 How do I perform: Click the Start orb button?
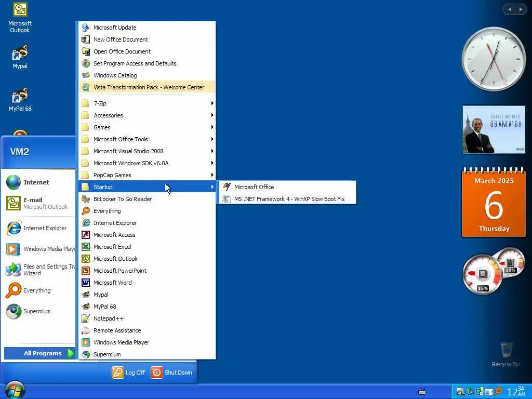point(15,390)
